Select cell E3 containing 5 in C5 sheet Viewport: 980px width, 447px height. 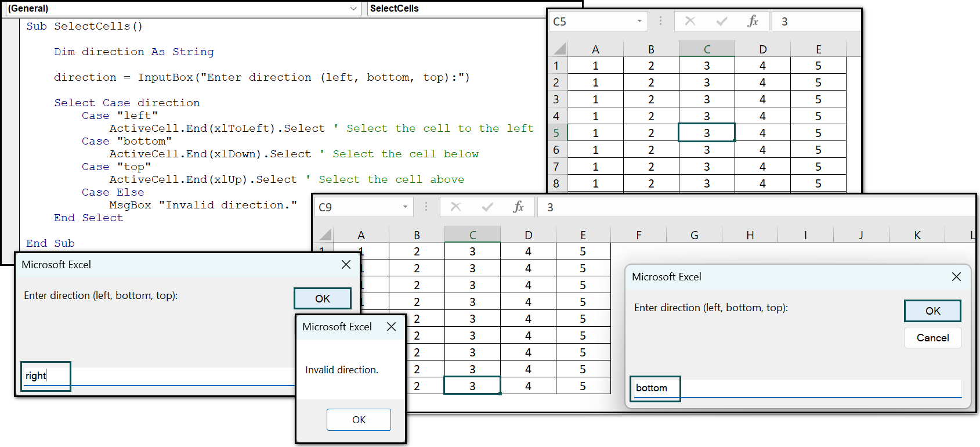[818, 99]
